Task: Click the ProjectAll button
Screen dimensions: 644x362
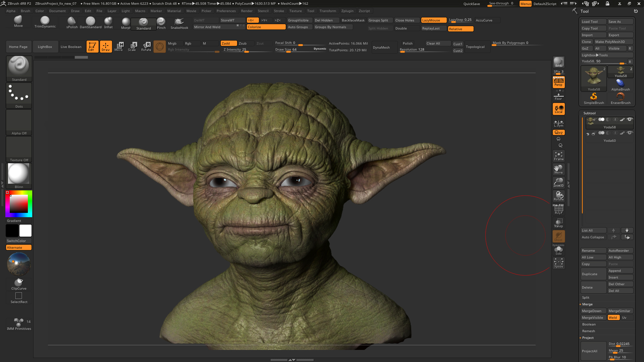Action: [593, 351]
